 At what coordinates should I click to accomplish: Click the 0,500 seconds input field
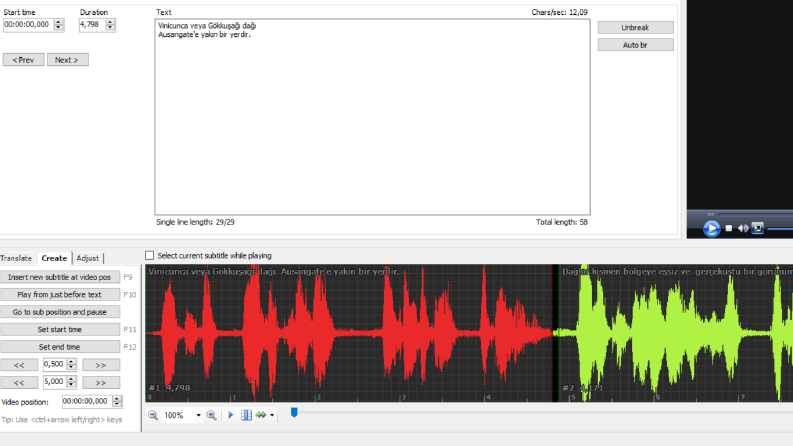55,365
